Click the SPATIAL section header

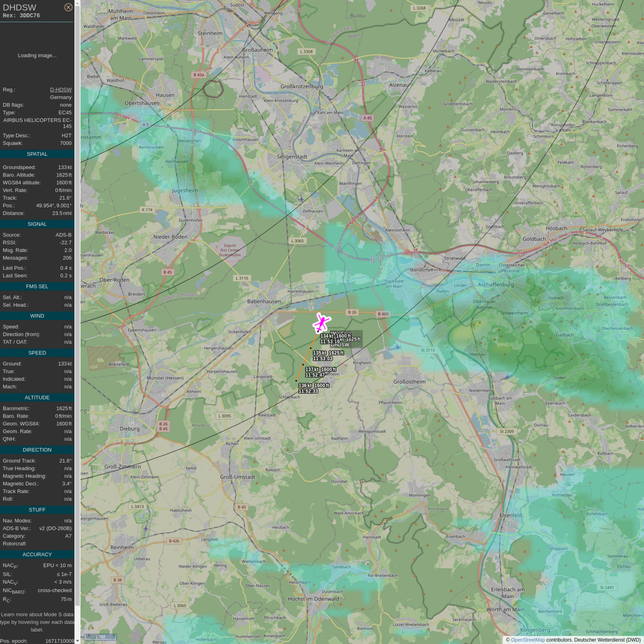(x=37, y=154)
